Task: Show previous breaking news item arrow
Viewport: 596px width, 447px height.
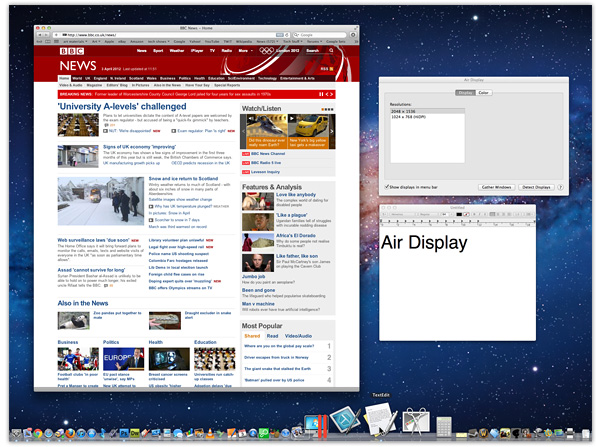Action: pyautogui.click(x=327, y=94)
